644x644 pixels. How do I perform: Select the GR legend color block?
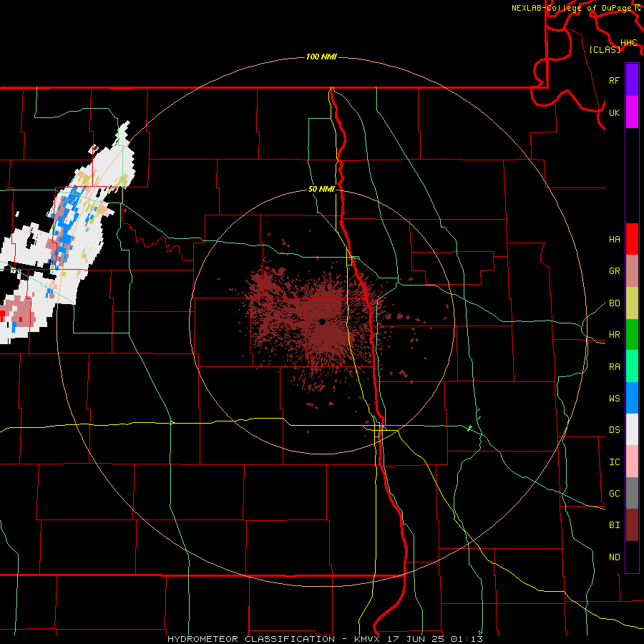pos(632,271)
